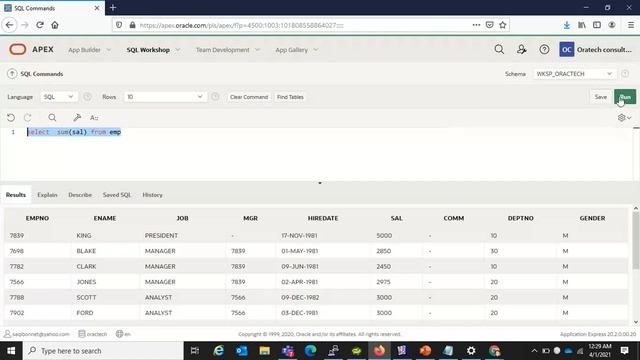The height and width of the screenshot is (360, 640).
Task: Click the ENAME column header
Action: (x=105, y=218)
